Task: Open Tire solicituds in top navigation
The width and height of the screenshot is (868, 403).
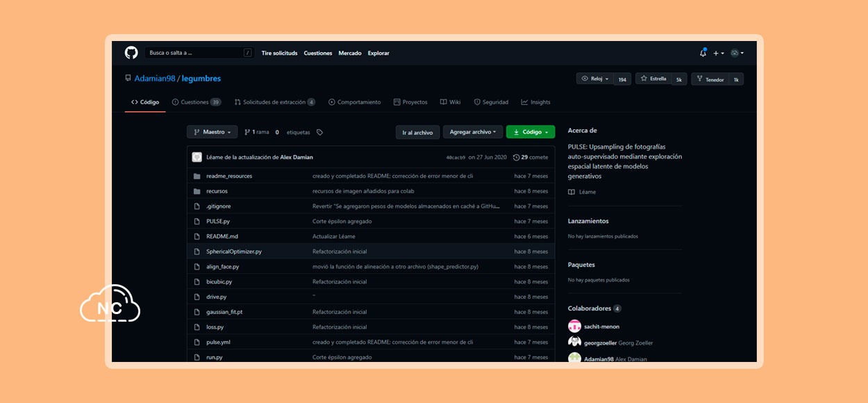Action: 279,53
